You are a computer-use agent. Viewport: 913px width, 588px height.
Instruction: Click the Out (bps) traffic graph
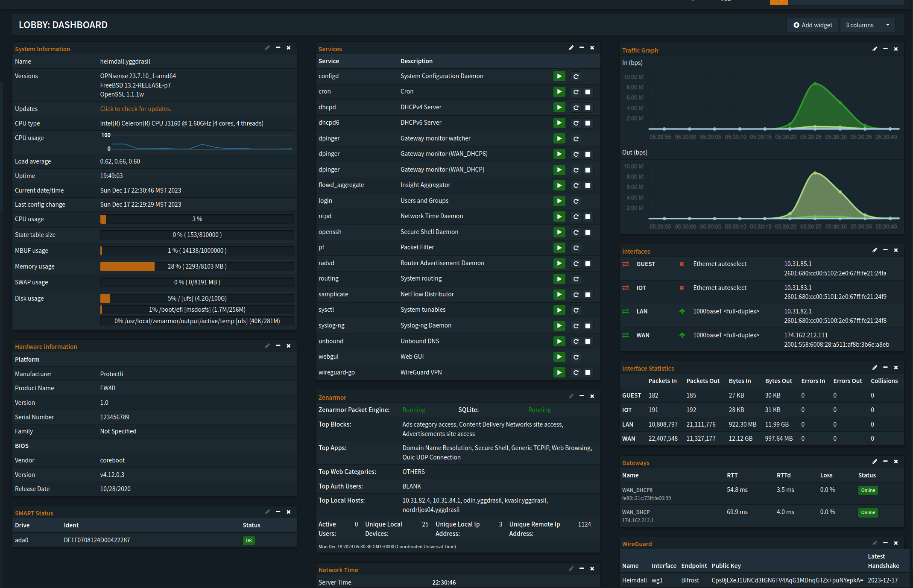(x=761, y=196)
